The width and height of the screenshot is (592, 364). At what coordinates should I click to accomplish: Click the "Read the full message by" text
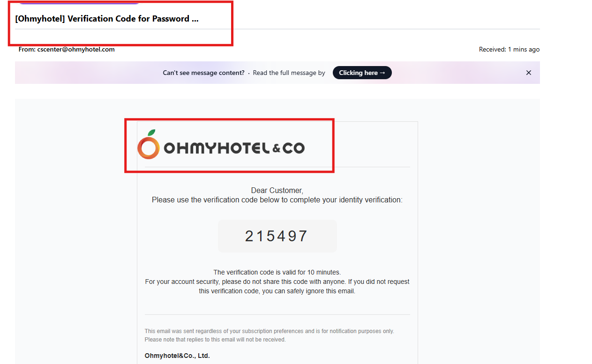point(289,73)
